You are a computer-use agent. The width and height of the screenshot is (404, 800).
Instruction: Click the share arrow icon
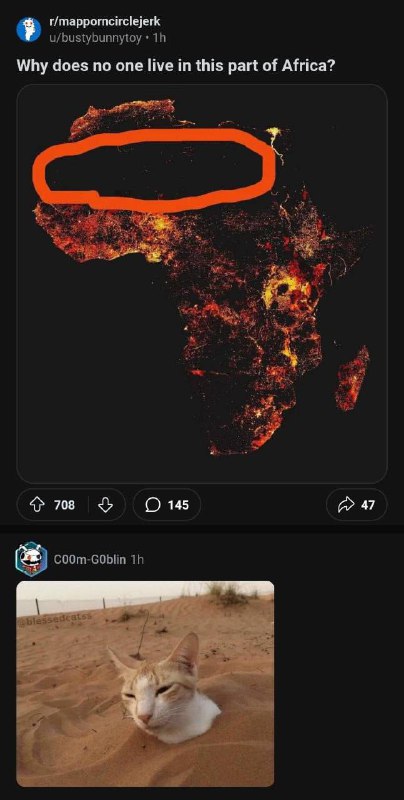tap(347, 505)
